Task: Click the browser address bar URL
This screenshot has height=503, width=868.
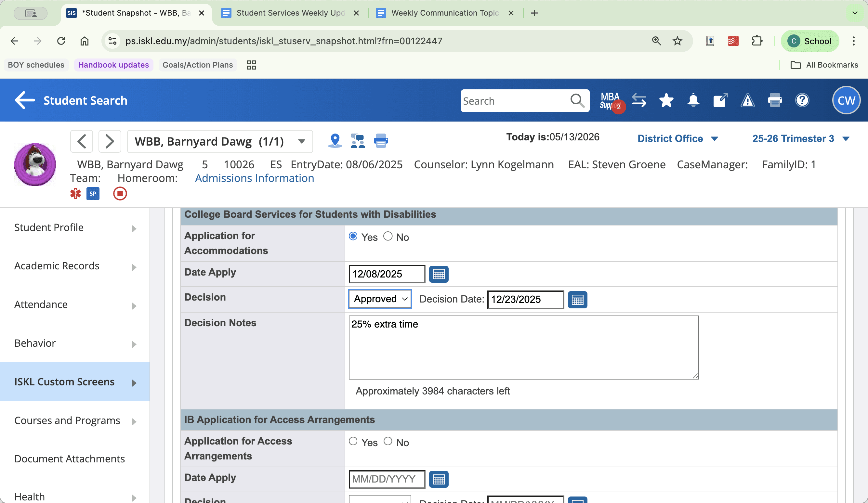Action: (x=283, y=41)
